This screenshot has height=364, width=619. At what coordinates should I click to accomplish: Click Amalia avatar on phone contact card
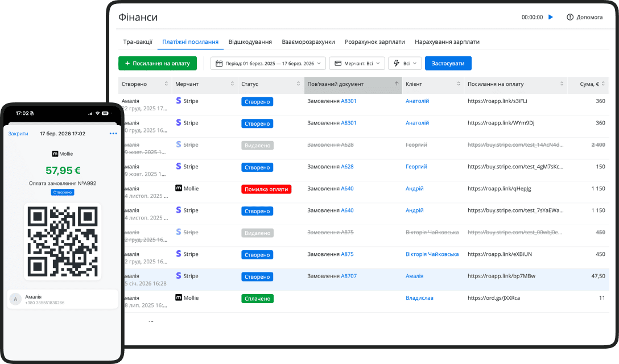tap(16, 300)
